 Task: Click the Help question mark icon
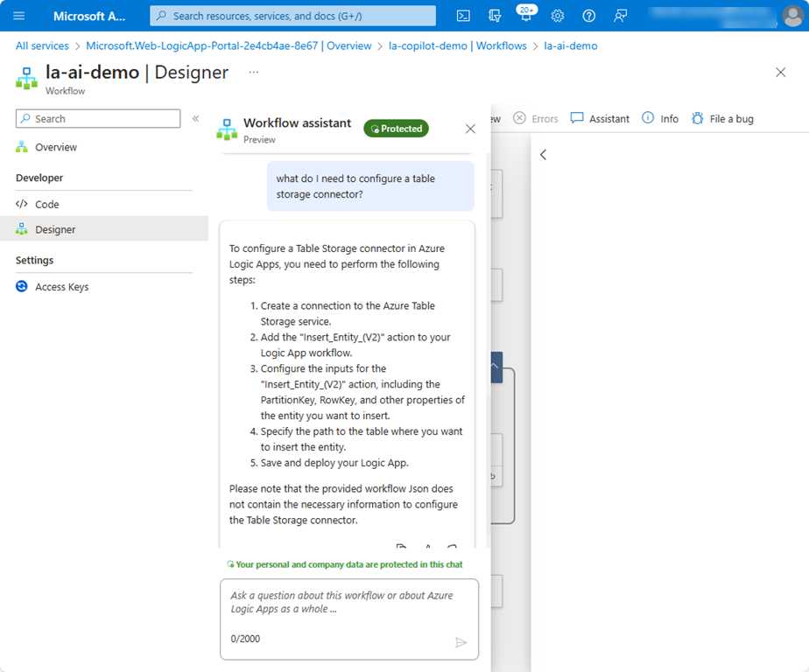coord(589,16)
